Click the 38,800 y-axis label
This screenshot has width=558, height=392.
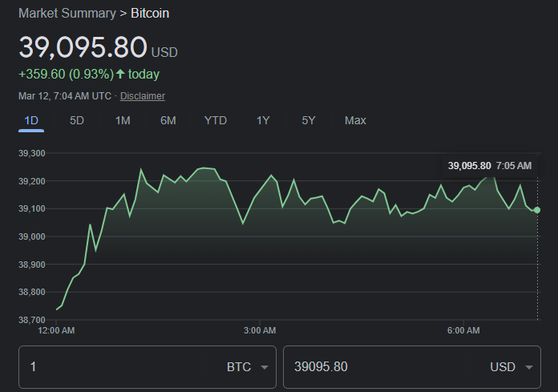coord(32,292)
